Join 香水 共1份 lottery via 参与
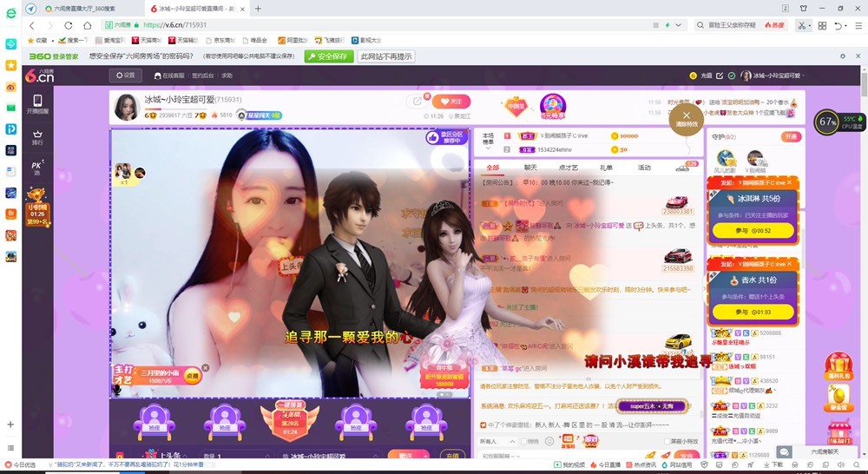The image size is (868, 474). point(753,312)
